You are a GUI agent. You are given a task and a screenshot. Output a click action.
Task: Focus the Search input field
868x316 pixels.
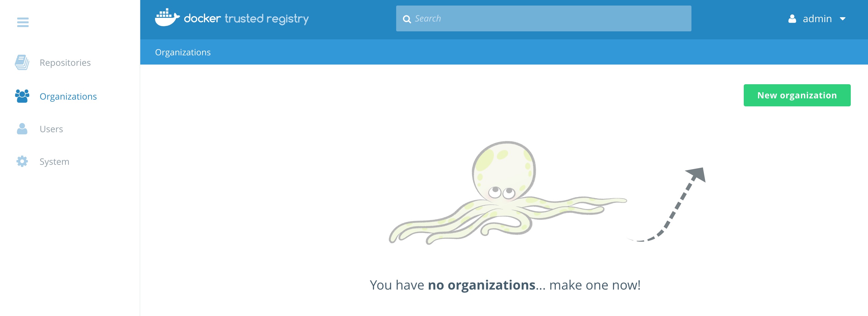(543, 18)
